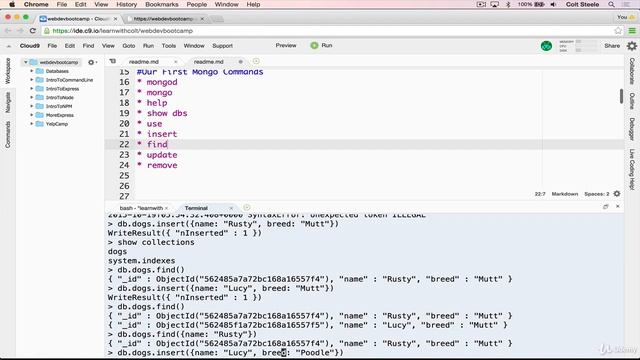
Task: Expand the YelpCamp folder
Action: point(32,124)
